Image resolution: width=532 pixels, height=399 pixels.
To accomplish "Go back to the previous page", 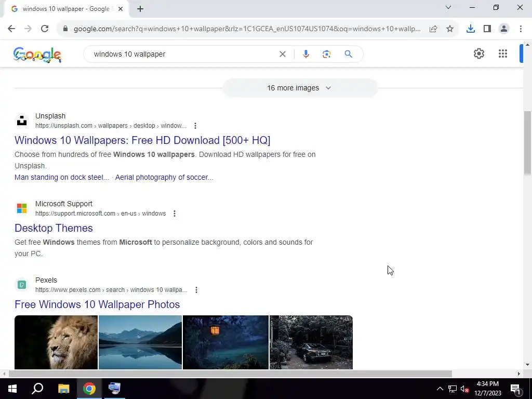I will click(x=11, y=29).
